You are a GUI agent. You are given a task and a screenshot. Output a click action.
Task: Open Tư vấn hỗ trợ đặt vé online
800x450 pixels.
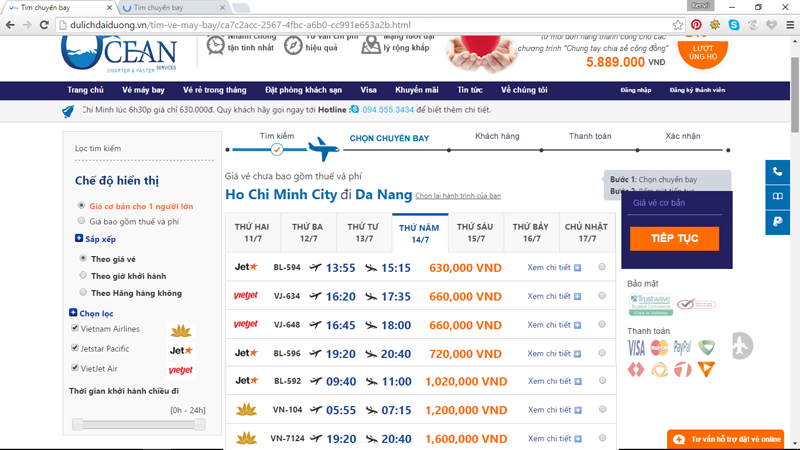[x=726, y=439]
